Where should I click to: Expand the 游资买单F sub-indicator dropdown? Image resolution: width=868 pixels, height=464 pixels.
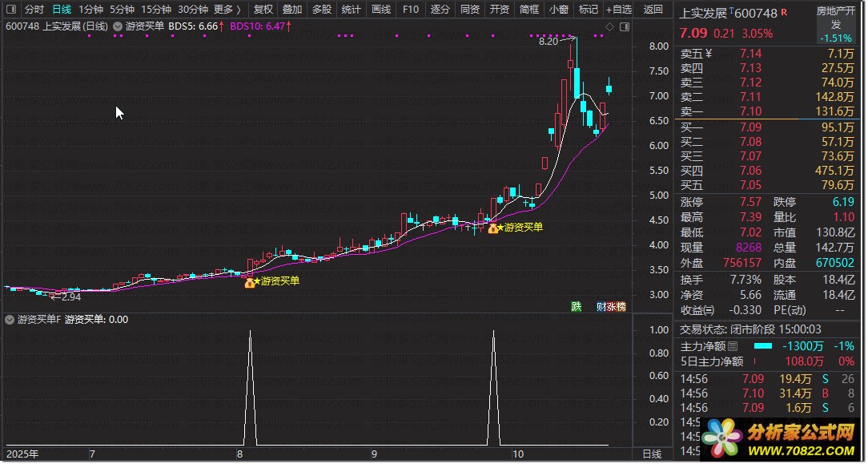point(10,320)
